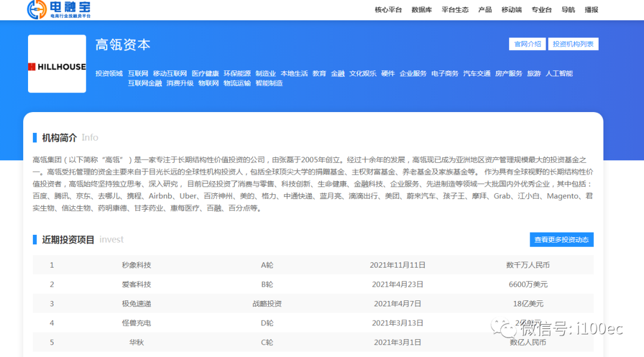
Task: Select the 制造业 tag
Action: pos(265,73)
